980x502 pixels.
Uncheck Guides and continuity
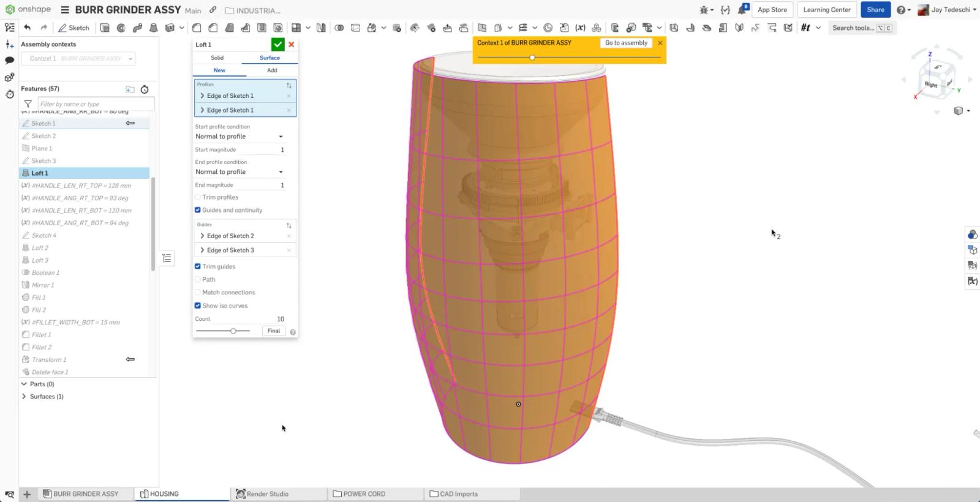click(198, 210)
